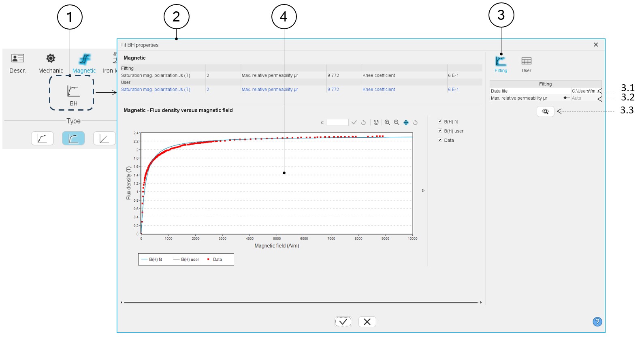Viewport: 644px width, 337px height.
Task: Confirm with the checkmark OK button
Action: 343,322
